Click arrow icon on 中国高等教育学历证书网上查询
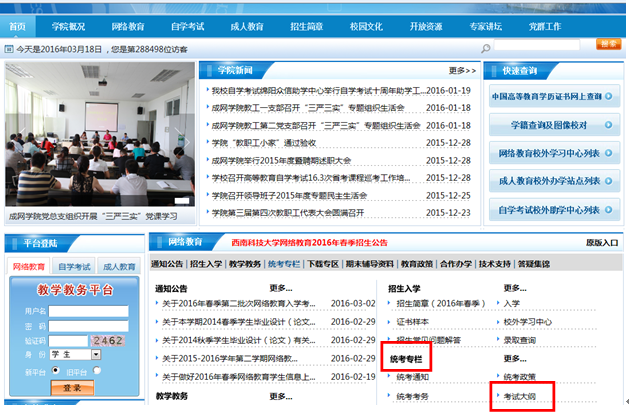 click(x=608, y=97)
